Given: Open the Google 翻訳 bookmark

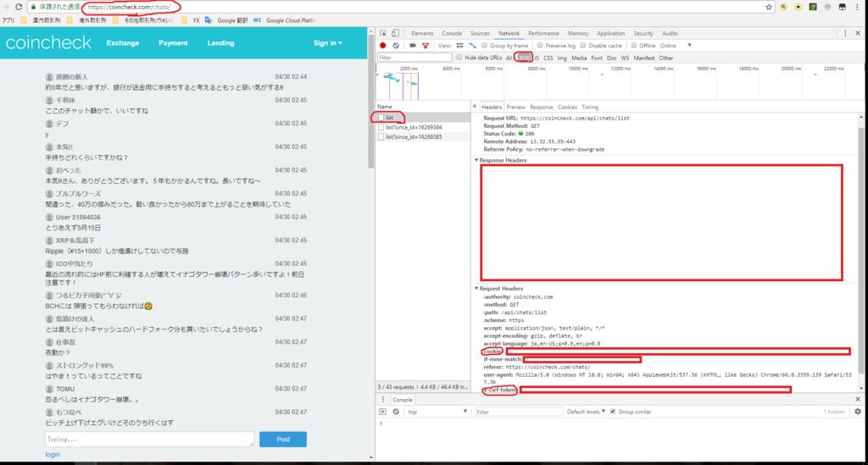Looking at the screenshot, I should tap(226, 20).
